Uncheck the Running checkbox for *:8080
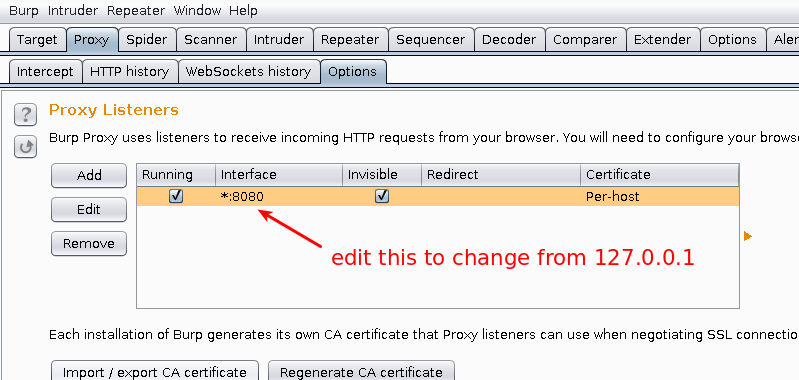This screenshot has height=380, width=799. 176,196
